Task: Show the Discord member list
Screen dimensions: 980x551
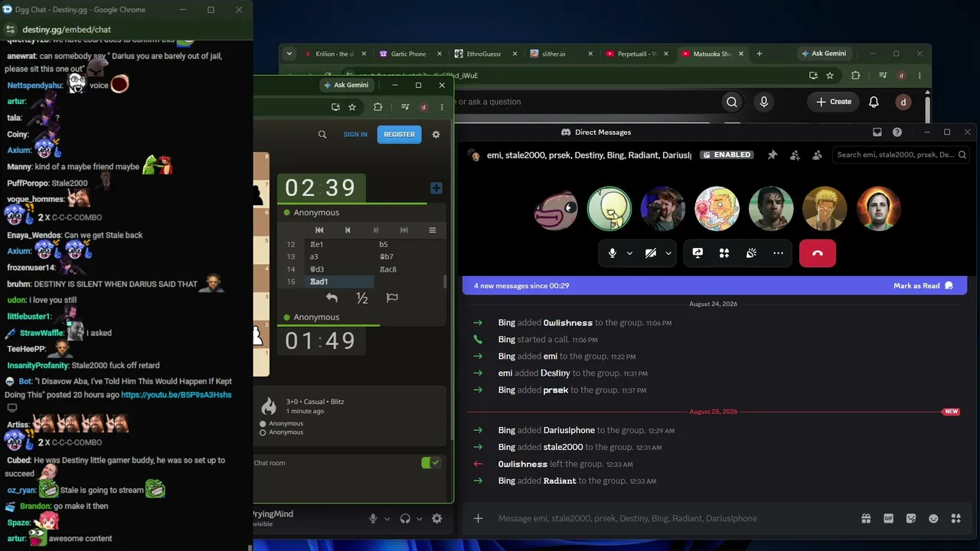Action: point(817,155)
